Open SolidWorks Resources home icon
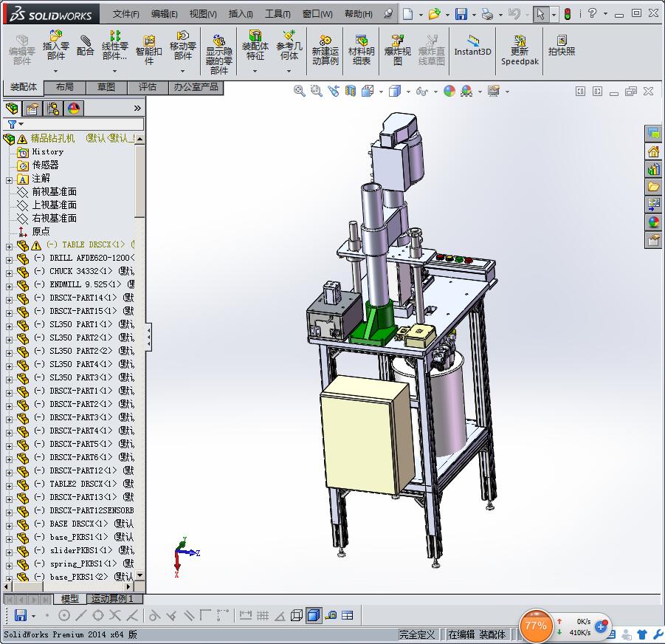The image size is (665, 644). 653,151
